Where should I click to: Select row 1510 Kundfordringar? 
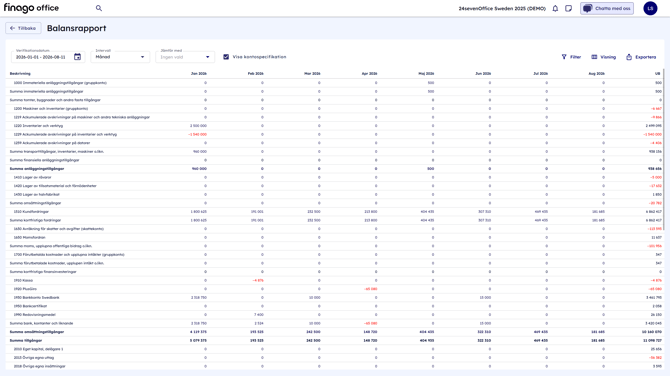point(335,212)
